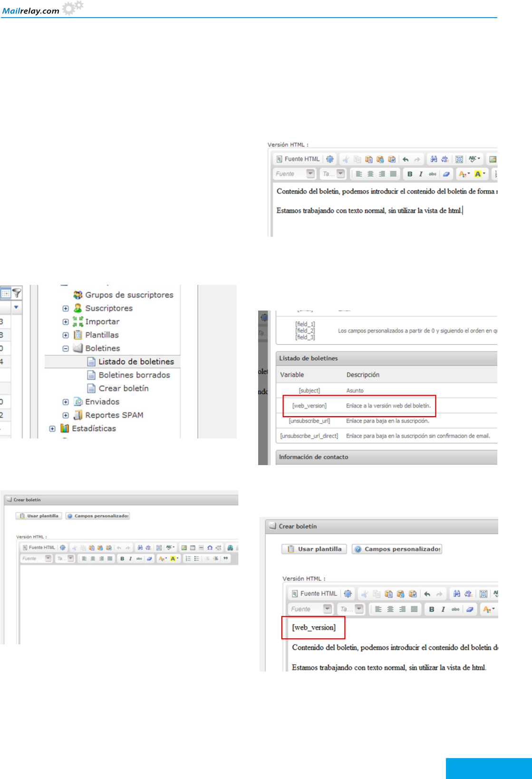The width and height of the screenshot is (532, 779).
Task: Justify text in editor without Crear boletín header
Action: click(393, 174)
